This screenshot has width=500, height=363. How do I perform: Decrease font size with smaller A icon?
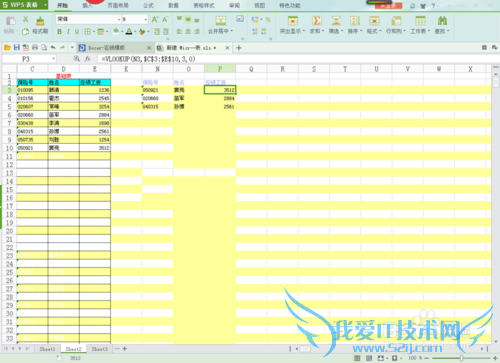165,20
